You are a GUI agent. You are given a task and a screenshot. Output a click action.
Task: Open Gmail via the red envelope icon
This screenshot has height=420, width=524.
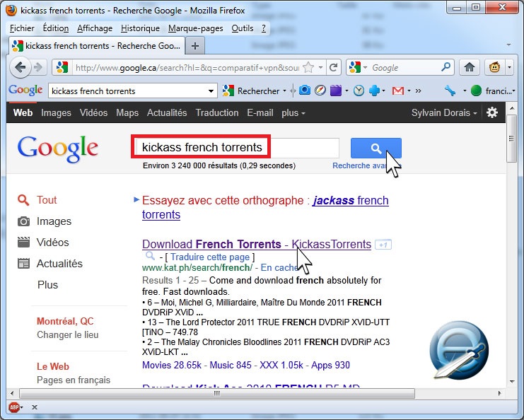click(x=397, y=91)
